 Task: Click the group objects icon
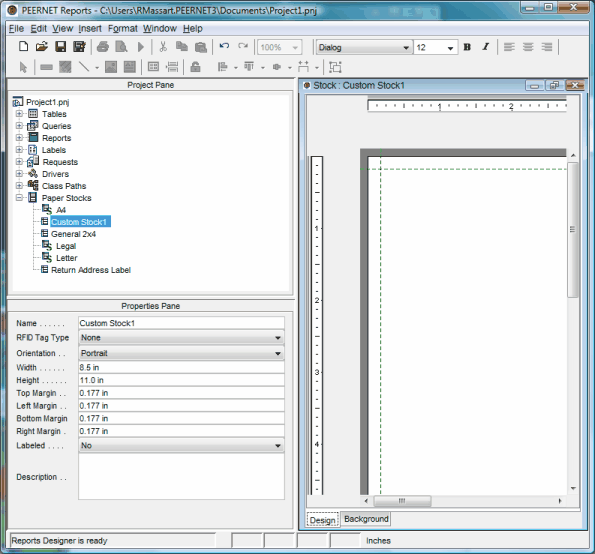tap(335, 67)
